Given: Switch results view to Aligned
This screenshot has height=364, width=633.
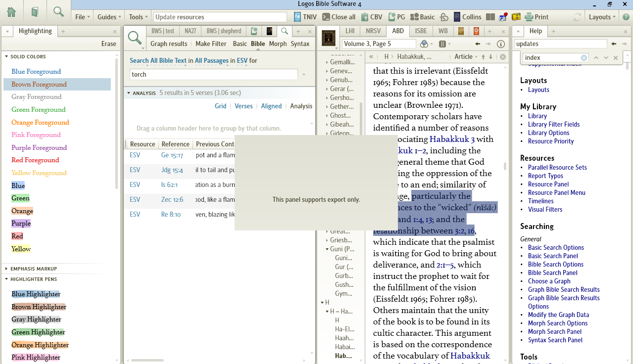Looking at the screenshot, I should (271, 106).
